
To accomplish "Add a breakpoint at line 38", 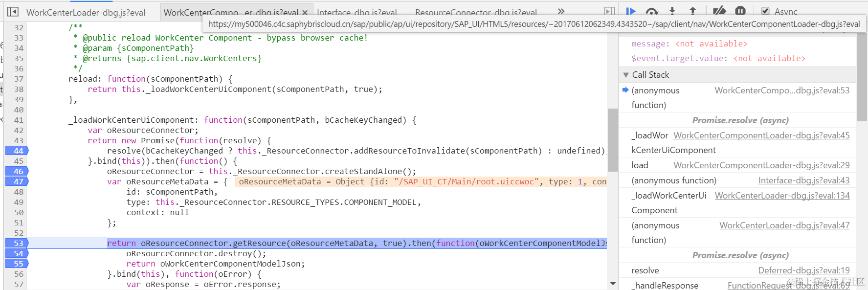I will [x=18, y=89].
